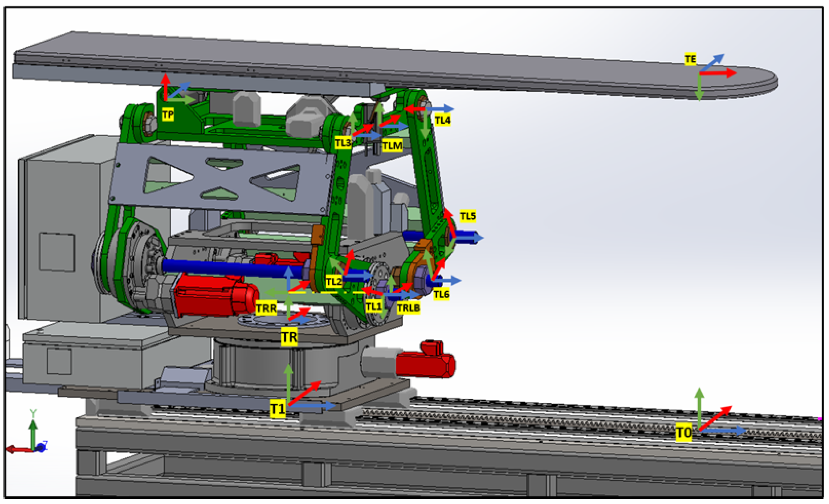Click the blue Z axis of the view triad
The height and width of the screenshot is (504, 829).
pyautogui.click(x=41, y=448)
